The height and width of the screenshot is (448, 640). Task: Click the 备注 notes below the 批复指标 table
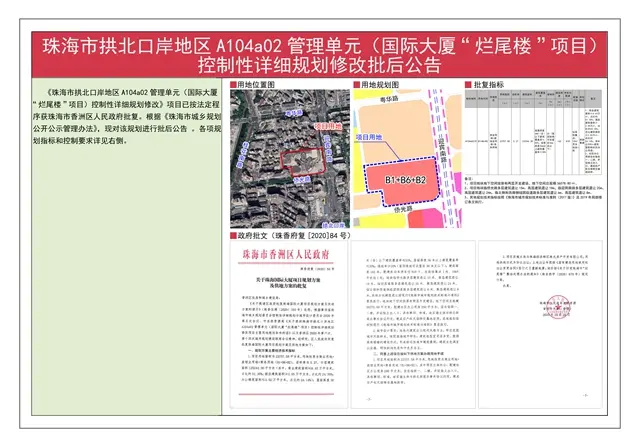[533, 190]
